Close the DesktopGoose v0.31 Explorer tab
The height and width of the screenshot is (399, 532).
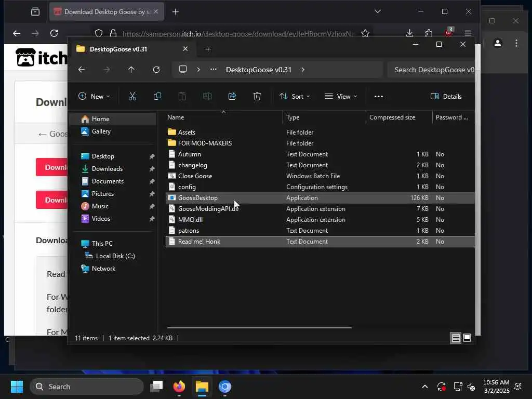185,49
